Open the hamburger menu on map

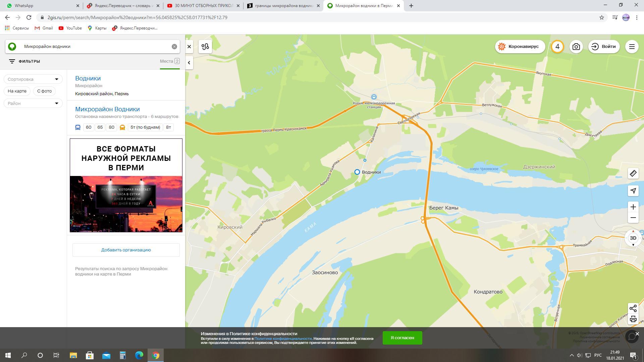coord(632,47)
